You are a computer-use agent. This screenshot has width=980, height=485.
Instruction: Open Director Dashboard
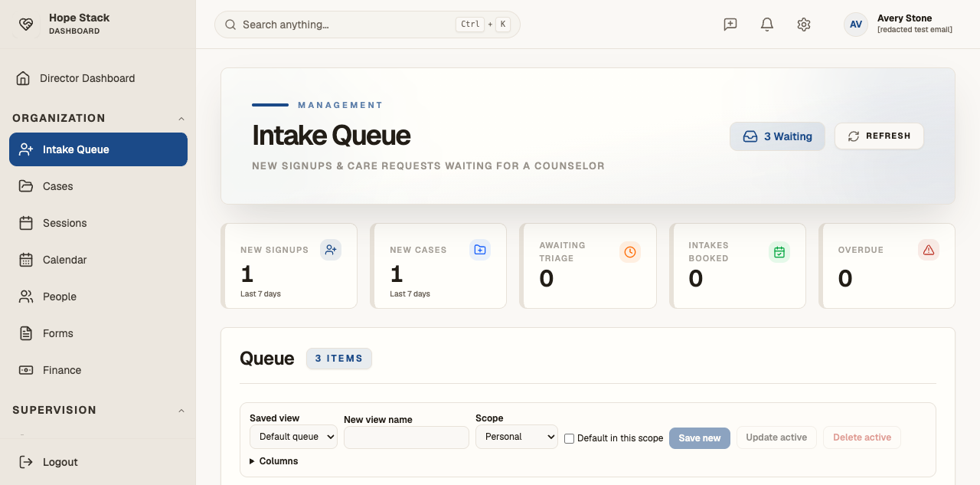(98, 78)
